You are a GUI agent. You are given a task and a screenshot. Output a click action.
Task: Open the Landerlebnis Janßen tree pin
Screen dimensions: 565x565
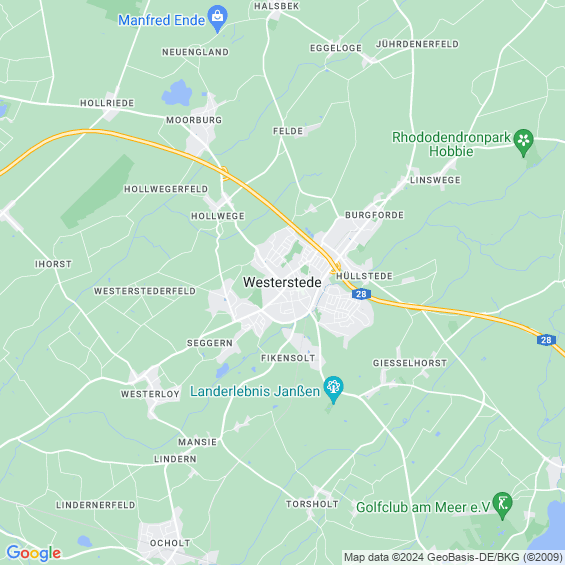coord(333,388)
